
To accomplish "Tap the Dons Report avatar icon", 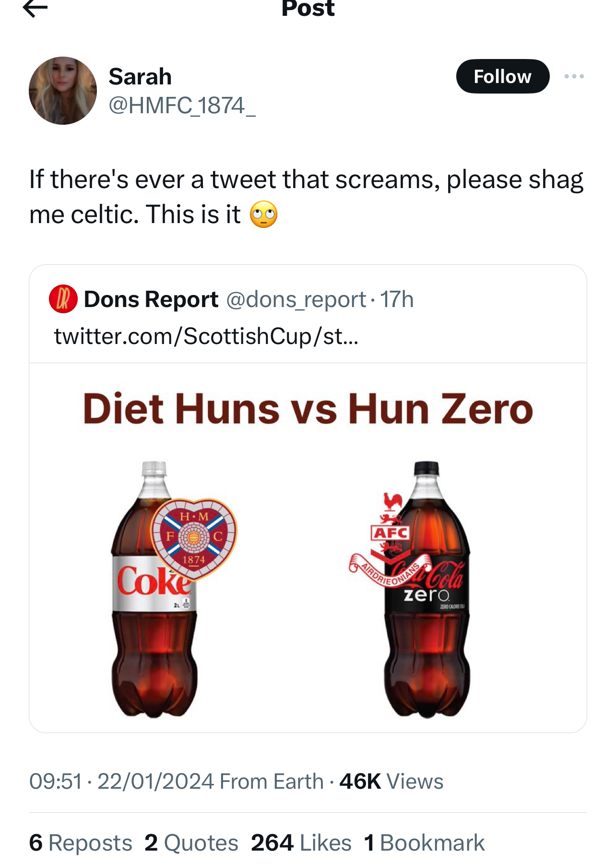I will point(63,299).
